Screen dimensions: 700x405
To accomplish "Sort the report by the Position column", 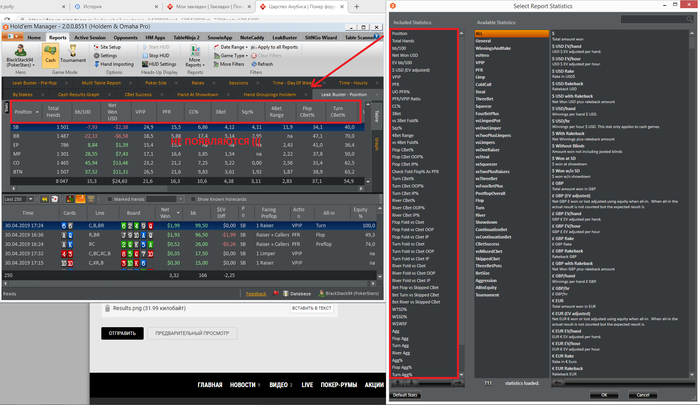I will [x=27, y=112].
